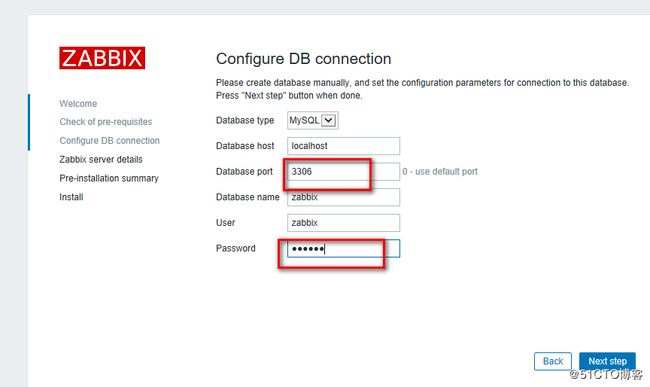Click the Configure DB connection heading
Viewport: 650px width, 387px height.
pos(303,59)
